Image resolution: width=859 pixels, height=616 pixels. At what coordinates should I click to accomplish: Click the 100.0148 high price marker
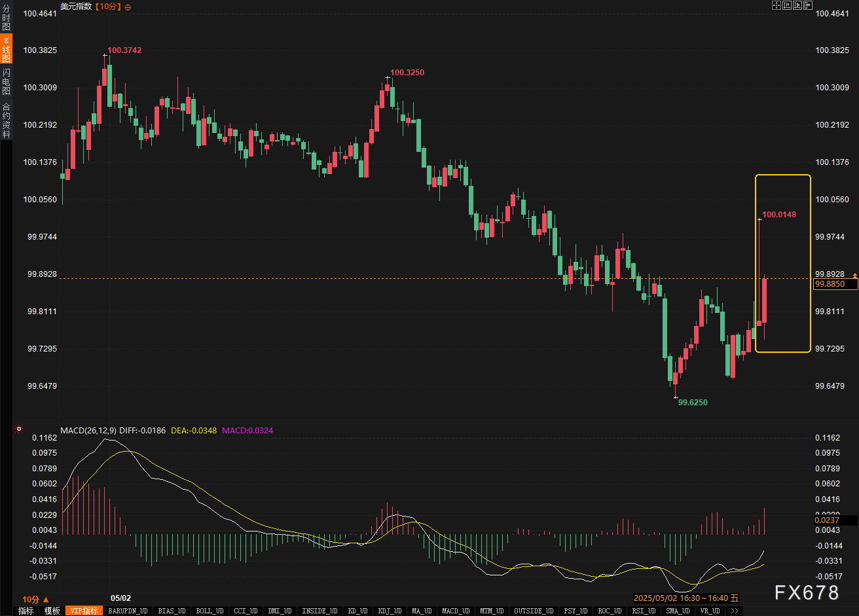(x=779, y=214)
